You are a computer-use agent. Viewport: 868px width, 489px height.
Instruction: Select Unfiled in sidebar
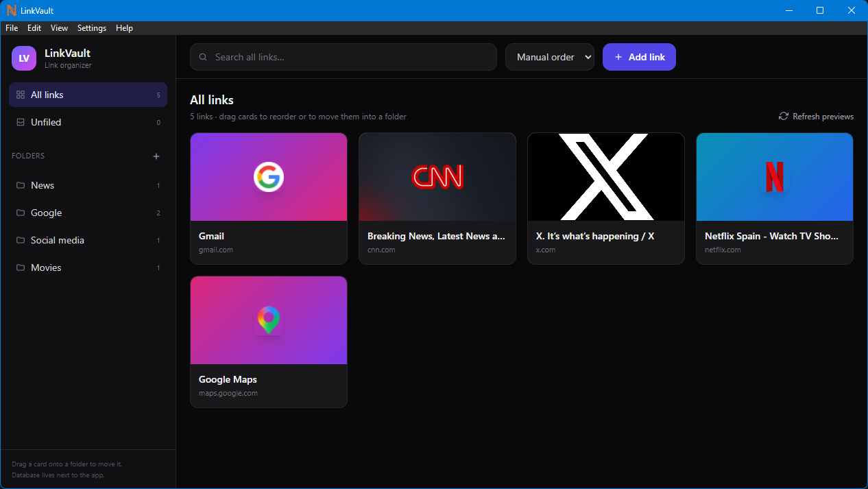(88, 122)
